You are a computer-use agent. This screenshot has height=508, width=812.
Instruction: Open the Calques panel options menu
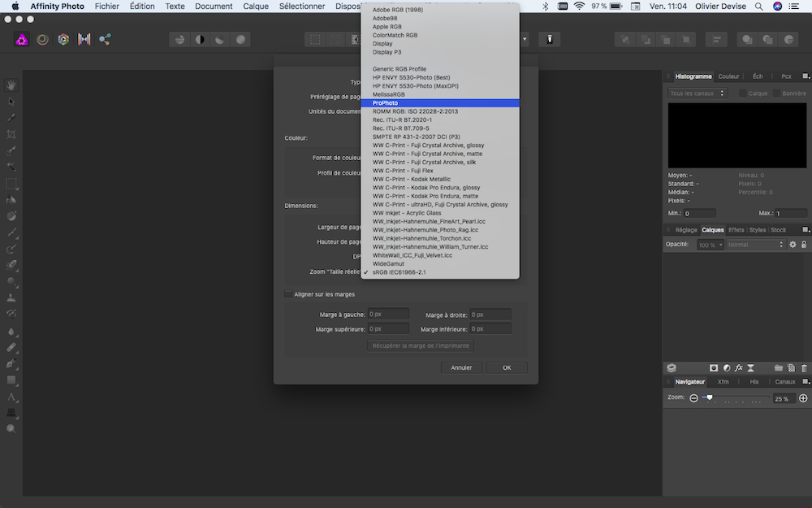(x=806, y=230)
